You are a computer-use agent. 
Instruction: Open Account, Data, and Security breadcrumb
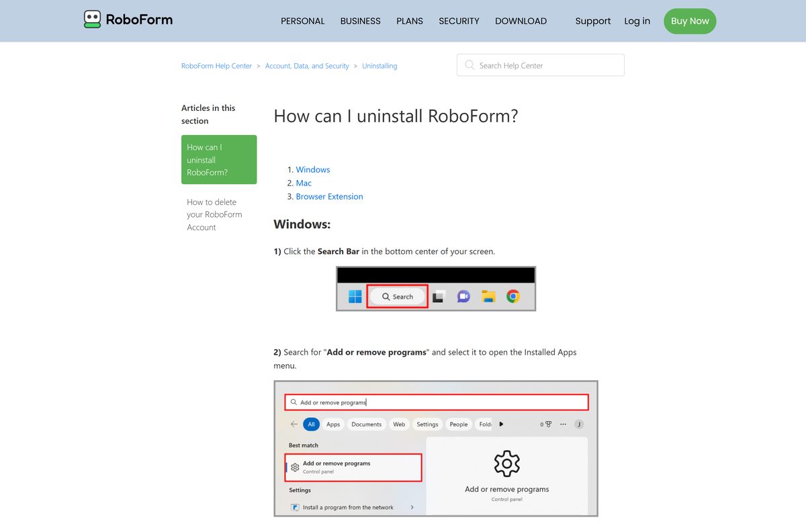307,66
